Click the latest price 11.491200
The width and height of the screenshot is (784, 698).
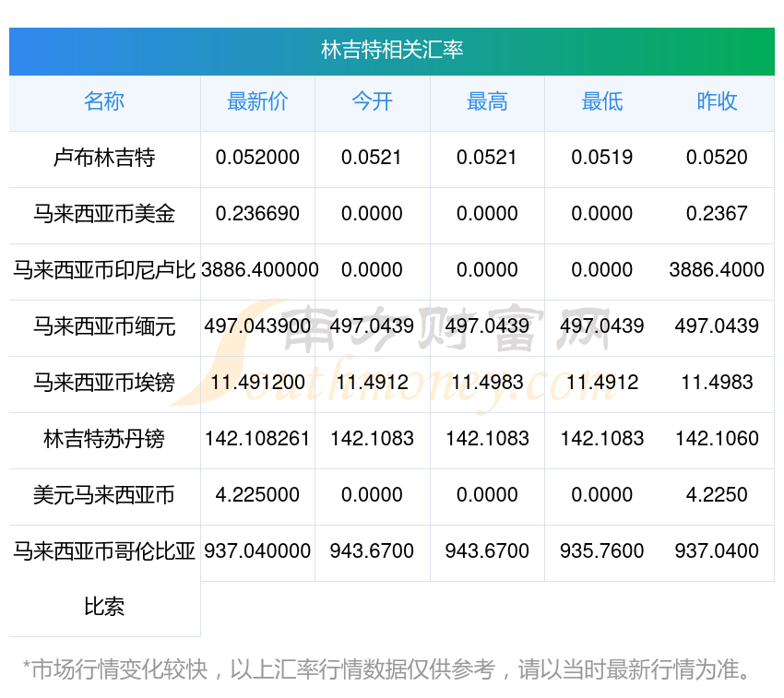pos(257,383)
